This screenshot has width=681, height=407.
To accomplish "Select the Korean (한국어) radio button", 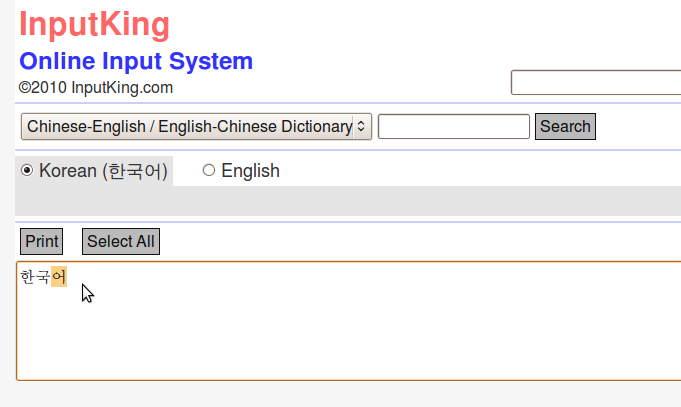I will 27,170.
